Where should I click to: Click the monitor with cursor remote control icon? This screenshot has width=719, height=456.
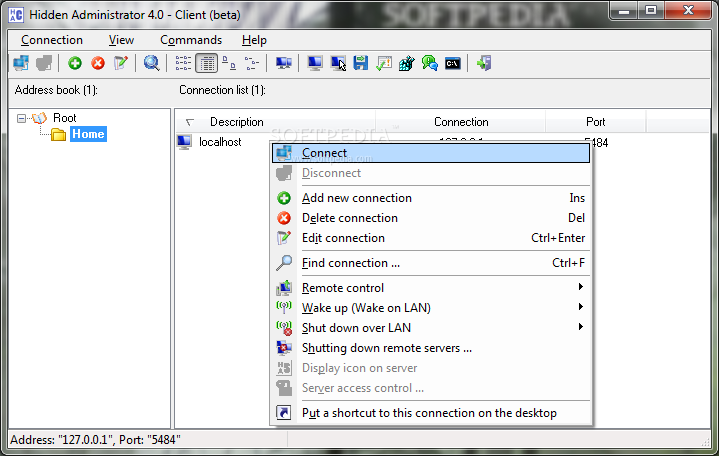(x=338, y=63)
